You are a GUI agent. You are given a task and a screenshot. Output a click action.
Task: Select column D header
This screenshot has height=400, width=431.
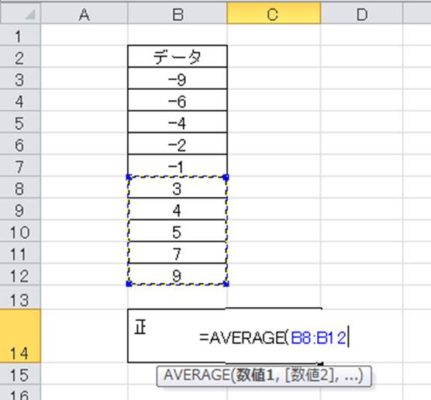tap(362, 14)
